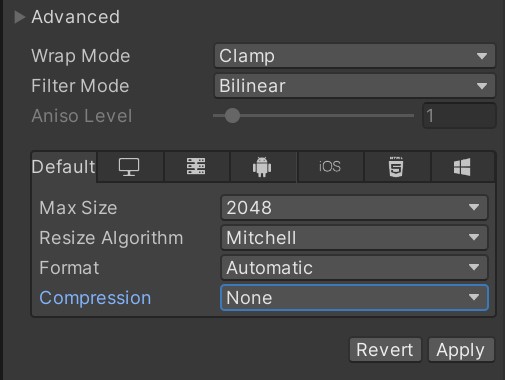Select the Dedicated Server platform tab icon

[x=196, y=167]
